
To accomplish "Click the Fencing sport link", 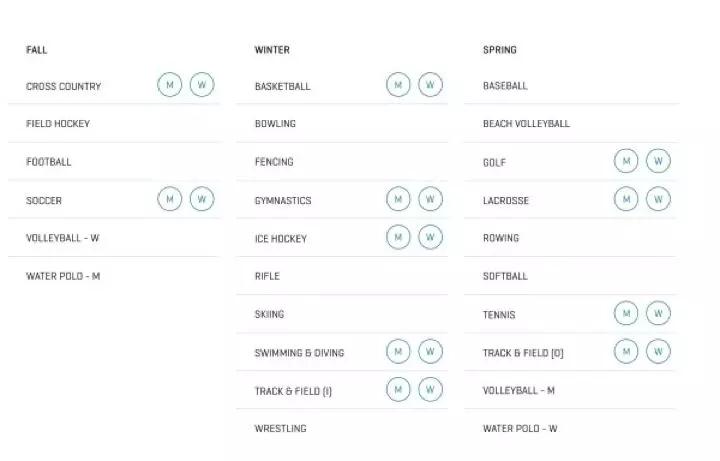I will [x=274, y=162].
